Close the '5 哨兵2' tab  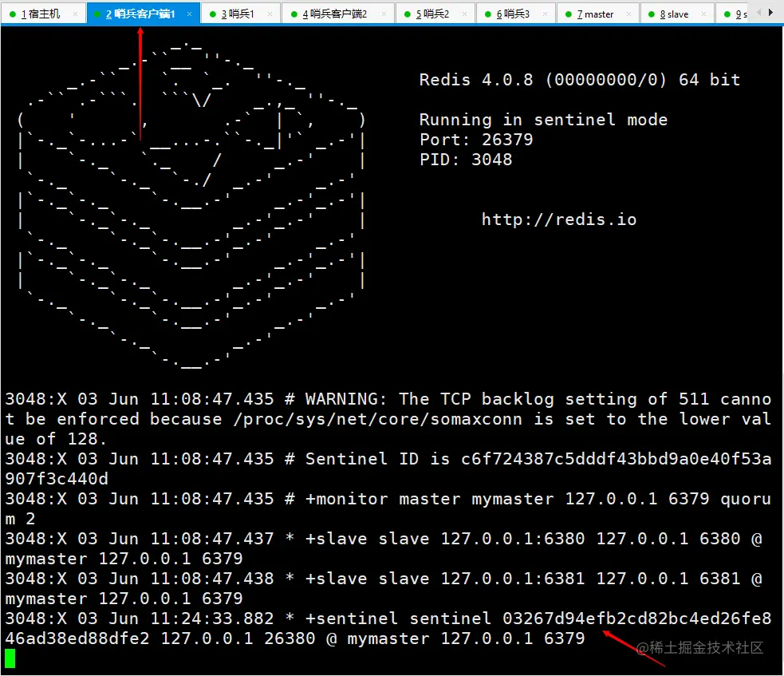(464, 14)
